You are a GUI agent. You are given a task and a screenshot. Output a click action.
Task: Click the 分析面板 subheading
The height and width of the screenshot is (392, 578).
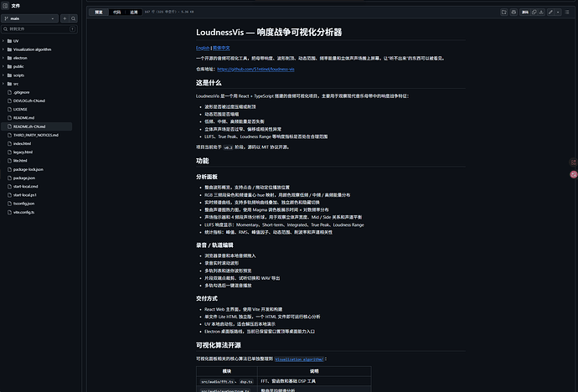207,177
